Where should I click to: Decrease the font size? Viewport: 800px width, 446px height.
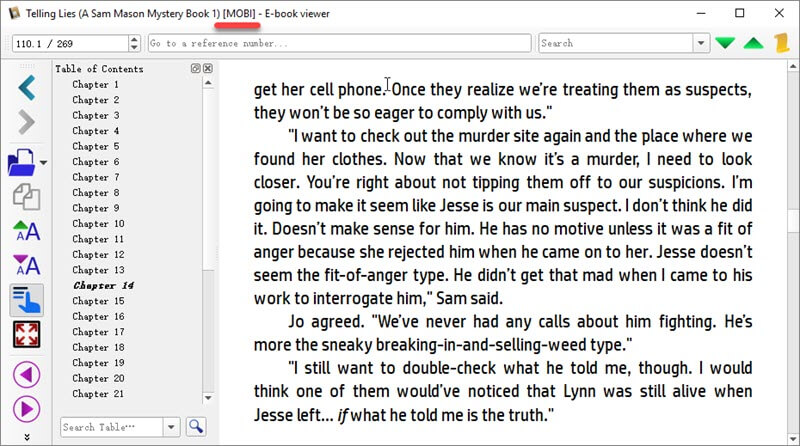pos(26,265)
